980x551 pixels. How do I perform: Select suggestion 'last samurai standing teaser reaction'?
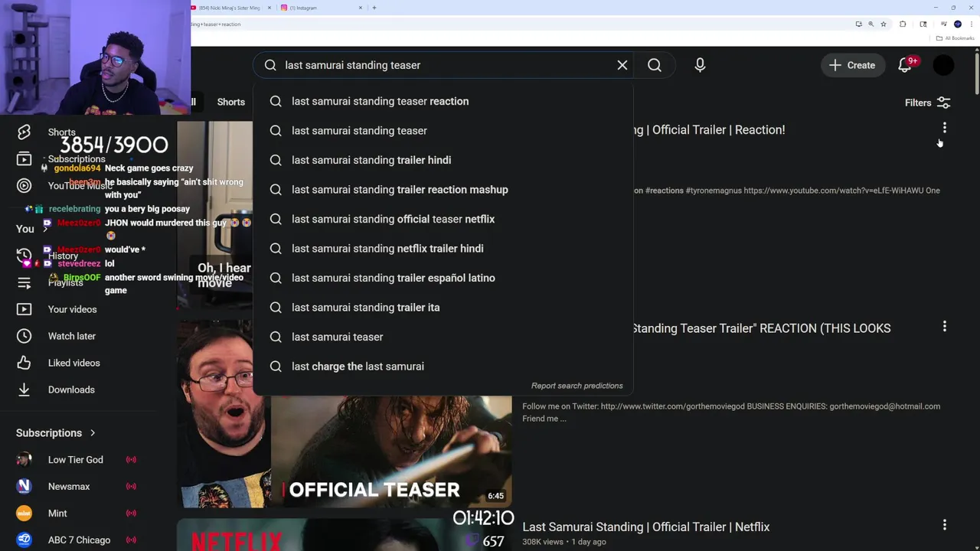tap(443, 101)
